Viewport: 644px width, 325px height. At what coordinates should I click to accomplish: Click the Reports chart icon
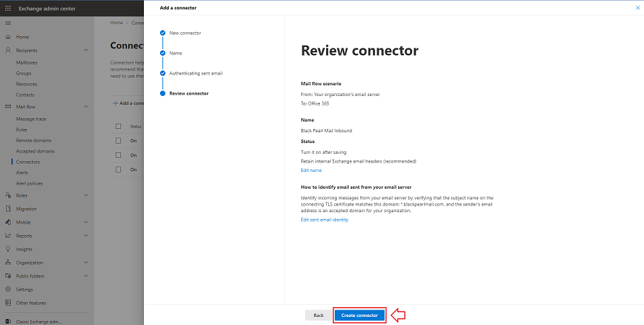[x=8, y=236]
